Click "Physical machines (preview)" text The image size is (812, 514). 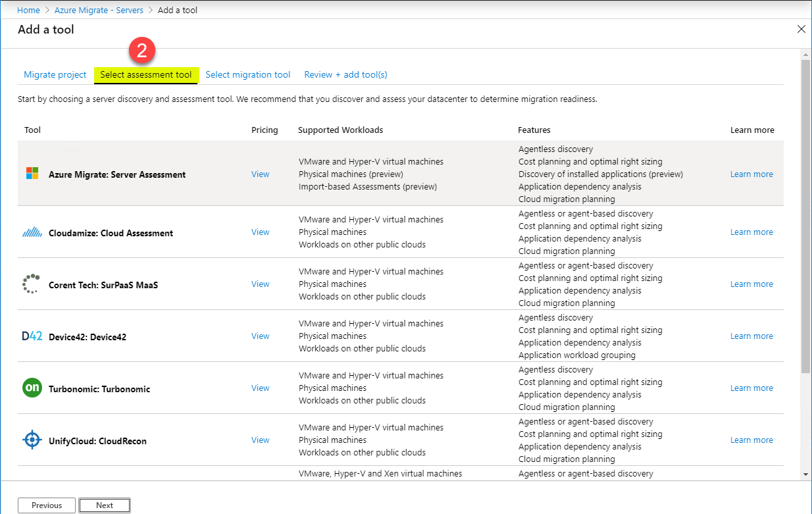[351, 174]
